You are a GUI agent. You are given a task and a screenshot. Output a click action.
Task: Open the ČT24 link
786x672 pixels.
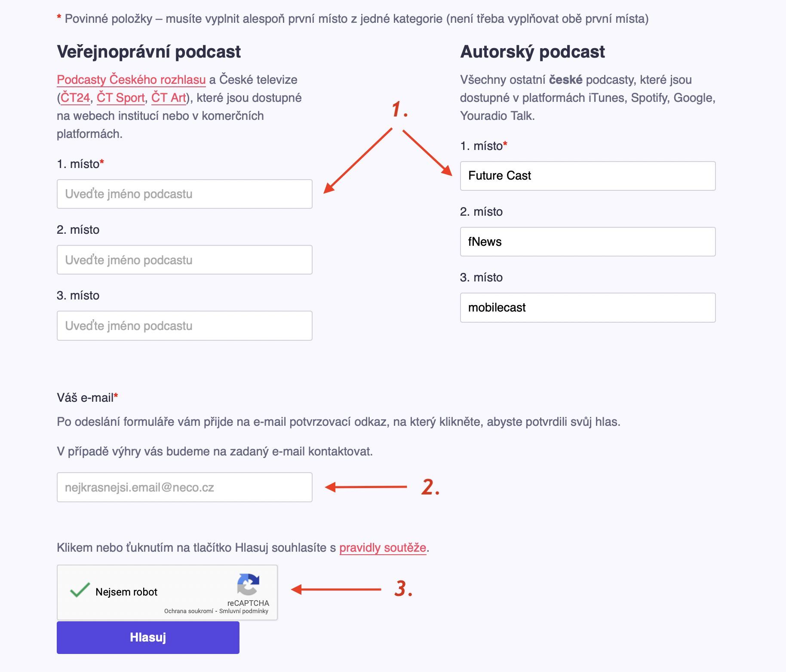pyautogui.click(x=74, y=98)
